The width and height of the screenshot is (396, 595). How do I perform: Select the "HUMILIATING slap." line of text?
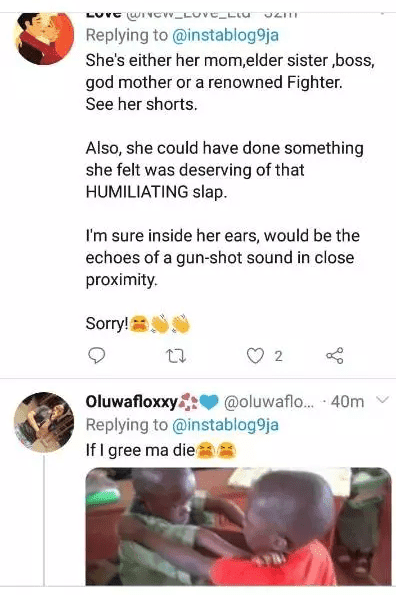(x=156, y=192)
